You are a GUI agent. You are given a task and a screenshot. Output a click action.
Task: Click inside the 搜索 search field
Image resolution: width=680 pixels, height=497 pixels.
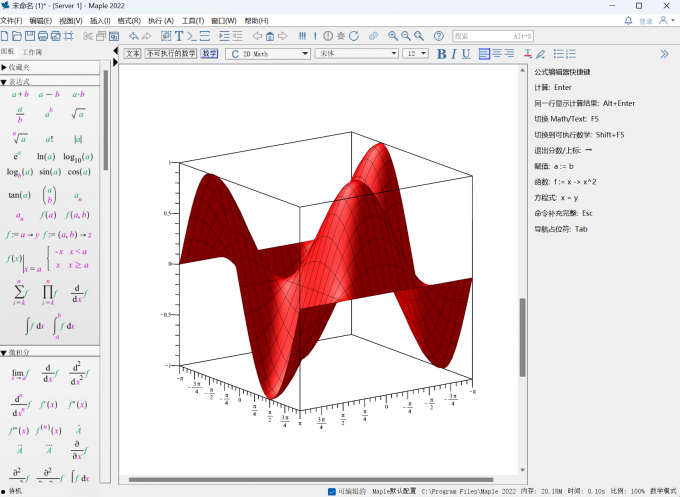coord(492,36)
